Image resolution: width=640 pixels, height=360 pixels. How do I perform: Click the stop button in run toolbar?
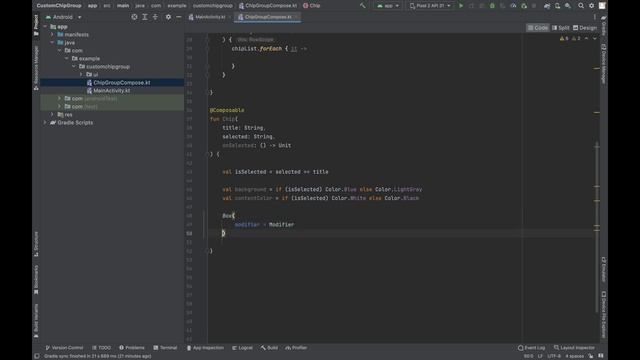[x=534, y=6]
